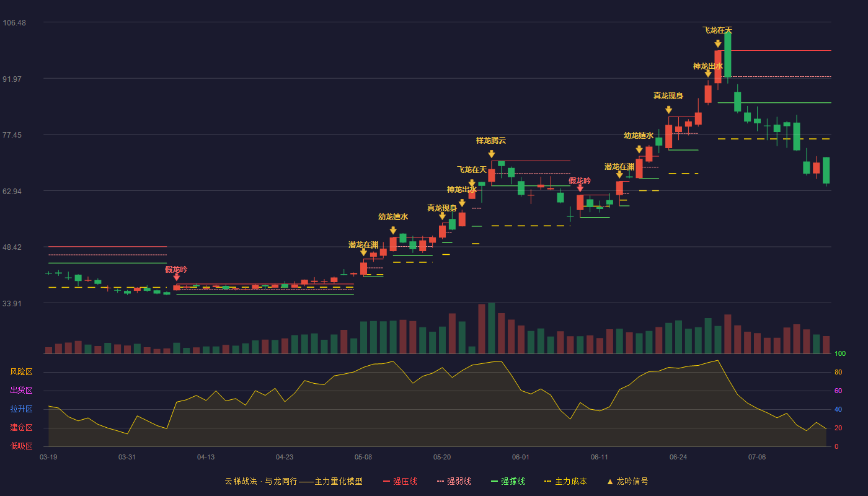The height and width of the screenshot is (496, 868).
Task: Toggle the 强弱线 legend series
Action: point(454,481)
